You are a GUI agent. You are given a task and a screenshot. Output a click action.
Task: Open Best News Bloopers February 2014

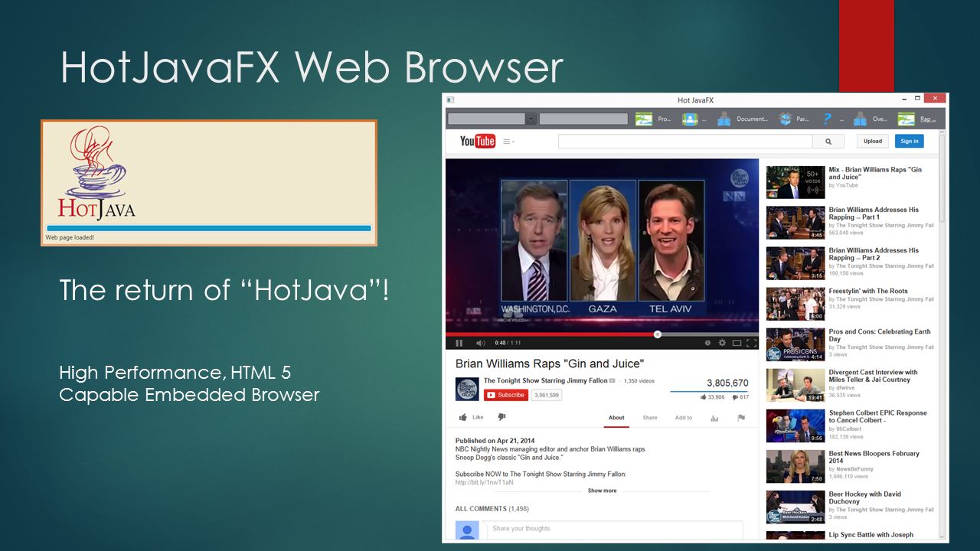coord(874,457)
